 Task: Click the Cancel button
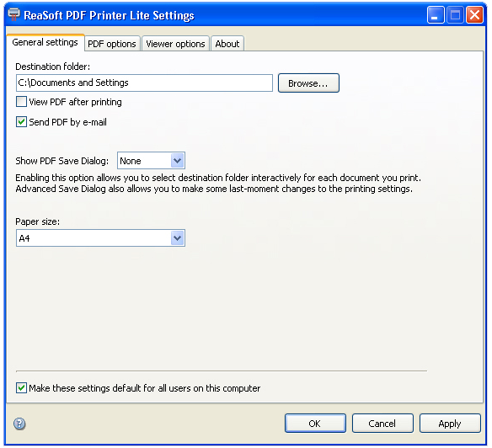click(382, 424)
